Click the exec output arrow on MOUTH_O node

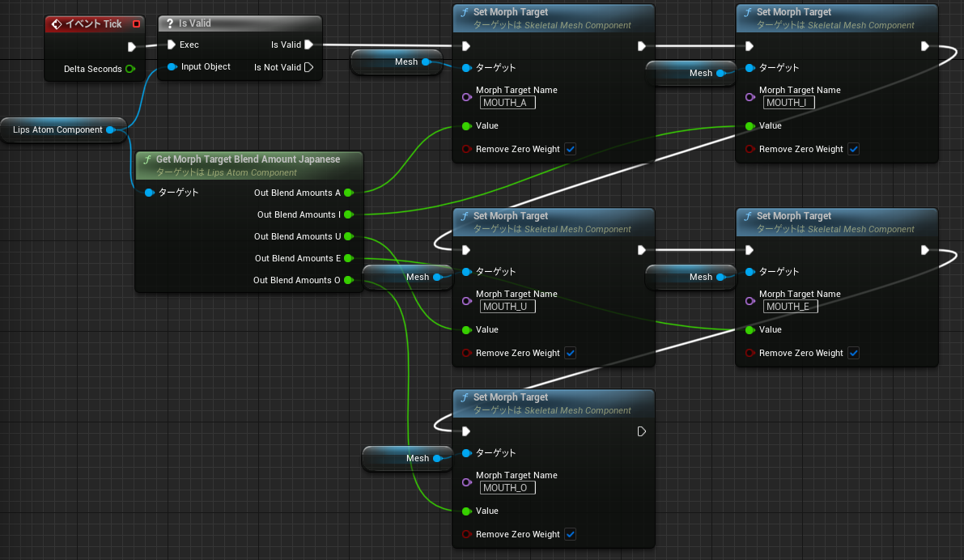(x=642, y=431)
